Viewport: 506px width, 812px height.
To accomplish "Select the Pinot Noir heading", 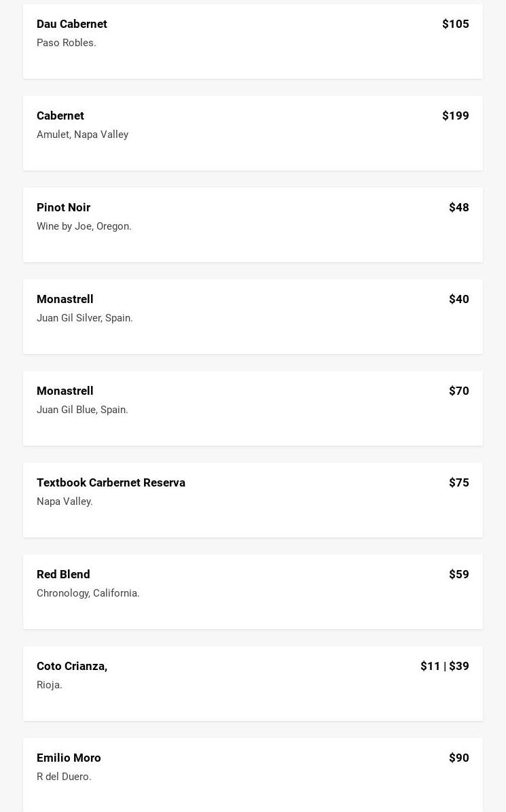I will [x=63, y=207].
